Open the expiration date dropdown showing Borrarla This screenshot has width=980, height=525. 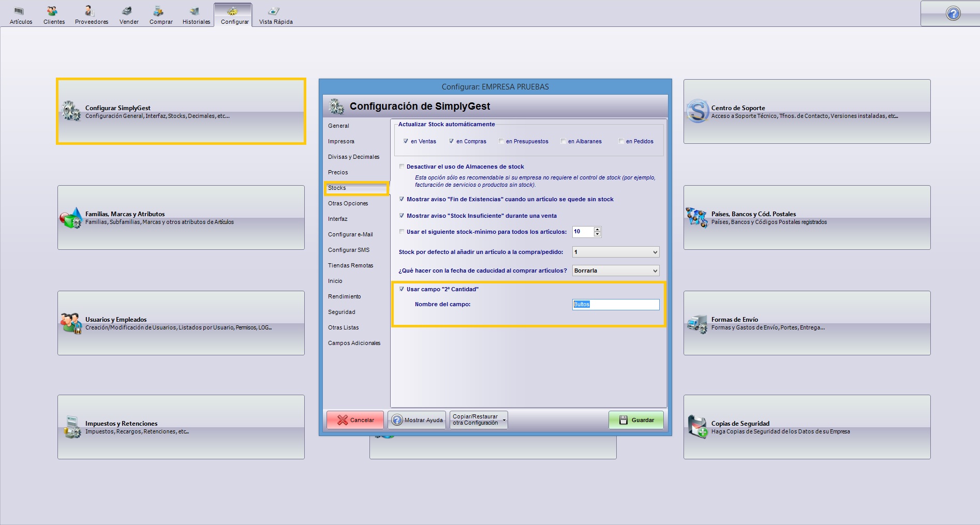pos(616,271)
